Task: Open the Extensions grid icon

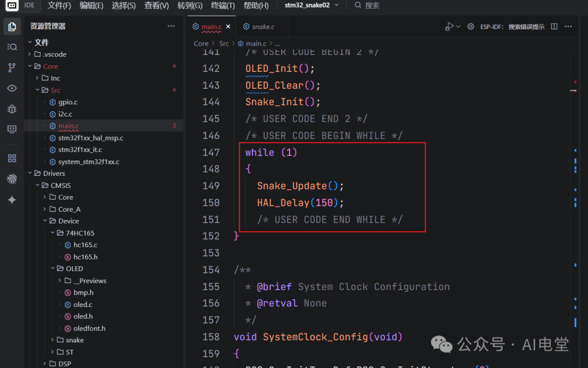Action: pyautogui.click(x=11, y=158)
